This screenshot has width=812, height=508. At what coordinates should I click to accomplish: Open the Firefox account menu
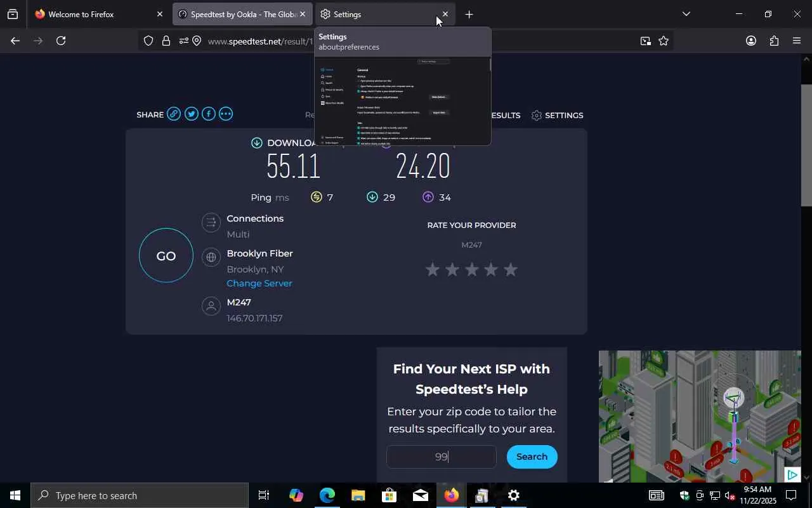pos(751,41)
